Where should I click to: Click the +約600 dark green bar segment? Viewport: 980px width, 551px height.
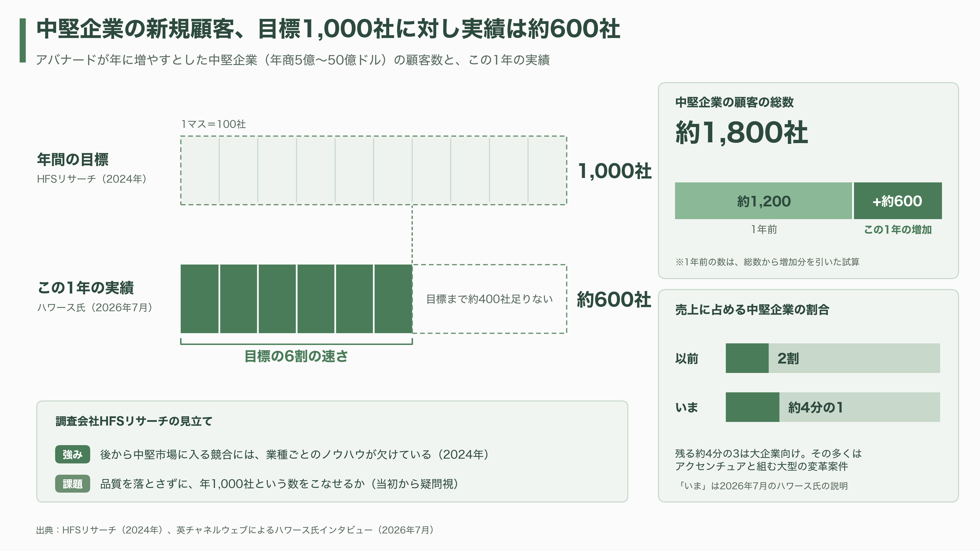coord(898,201)
